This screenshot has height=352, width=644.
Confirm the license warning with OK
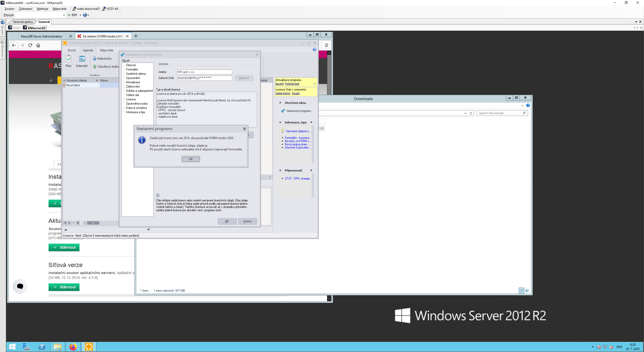pyautogui.click(x=191, y=159)
